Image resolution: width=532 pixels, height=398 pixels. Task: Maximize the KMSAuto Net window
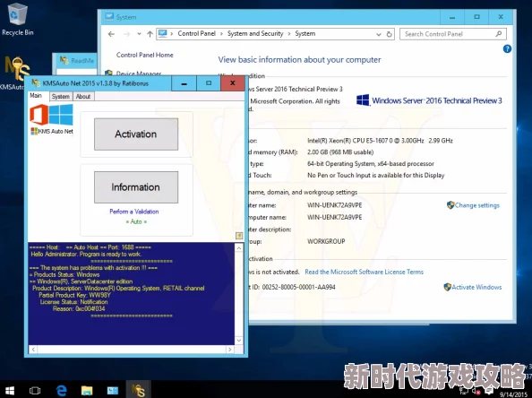tap(209, 83)
